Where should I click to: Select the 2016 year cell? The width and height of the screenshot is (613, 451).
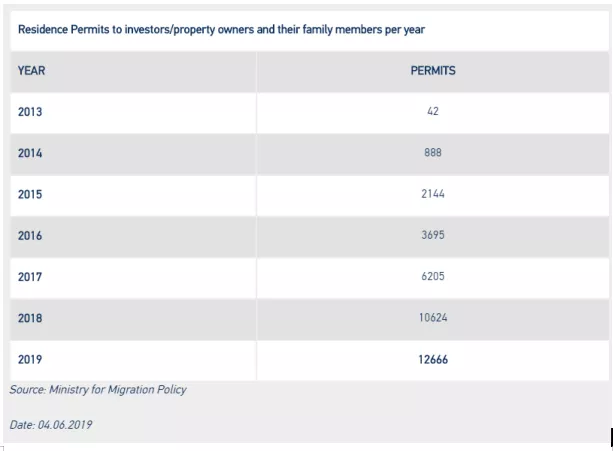point(30,236)
